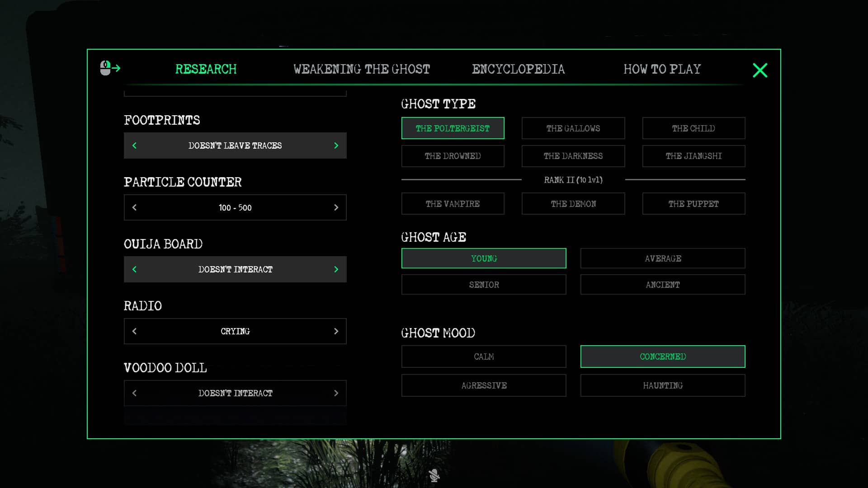Viewport: 868px width, 488px height.
Task: Set ghost age to Senior
Action: tap(484, 285)
